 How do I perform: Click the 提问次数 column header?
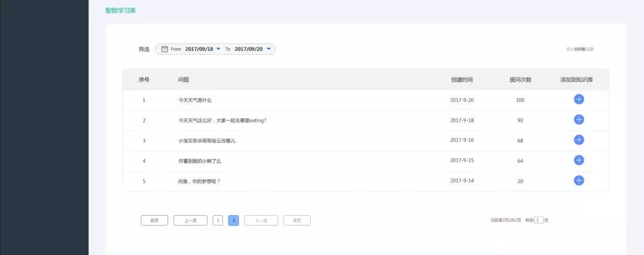[x=520, y=79]
